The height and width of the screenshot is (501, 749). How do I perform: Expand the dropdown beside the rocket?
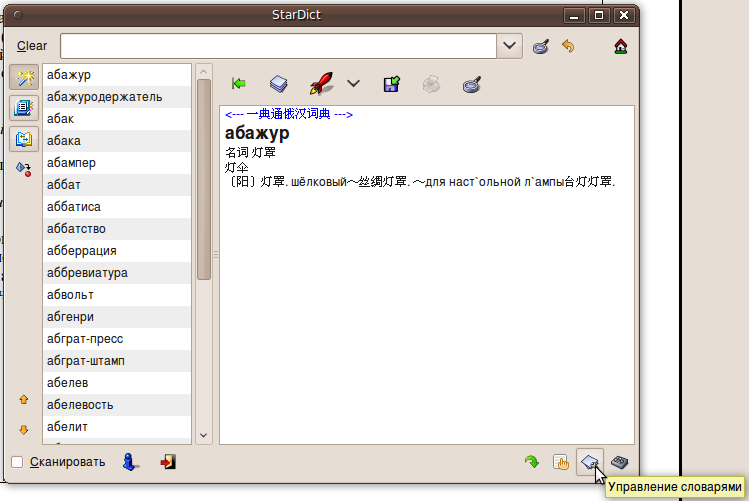coord(353,84)
